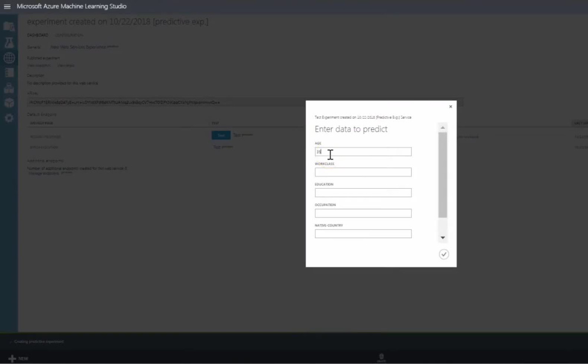Open the hamburger menu in header
Image resolution: width=588 pixels, height=364 pixels.
(x=7, y=6)
